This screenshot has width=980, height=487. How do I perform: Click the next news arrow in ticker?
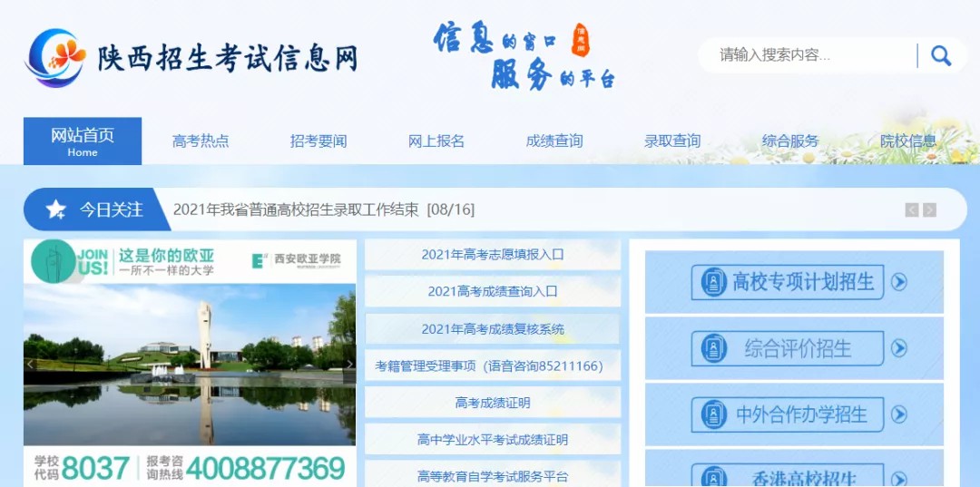coord(929,210)
